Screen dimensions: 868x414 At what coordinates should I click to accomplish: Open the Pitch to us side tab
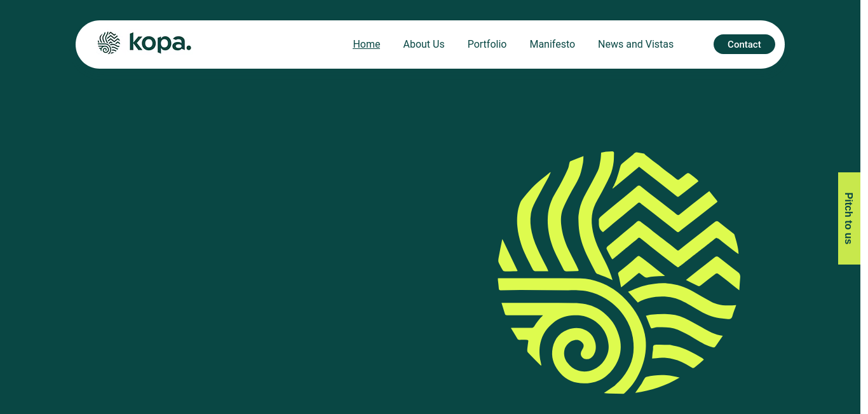point(849,218)
